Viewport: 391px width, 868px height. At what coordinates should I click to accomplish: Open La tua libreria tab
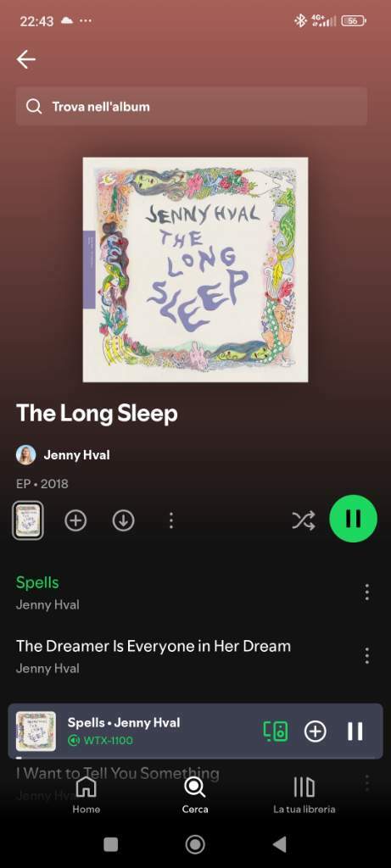(x=304, y=795)
